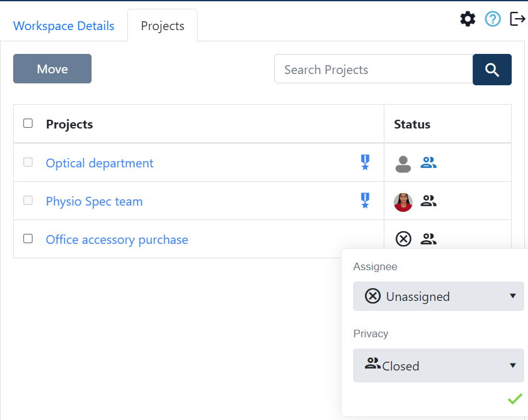Check the Office accessory purchase checkbox
This screenshot has height=420, width=528.
[x=28, y=239]
